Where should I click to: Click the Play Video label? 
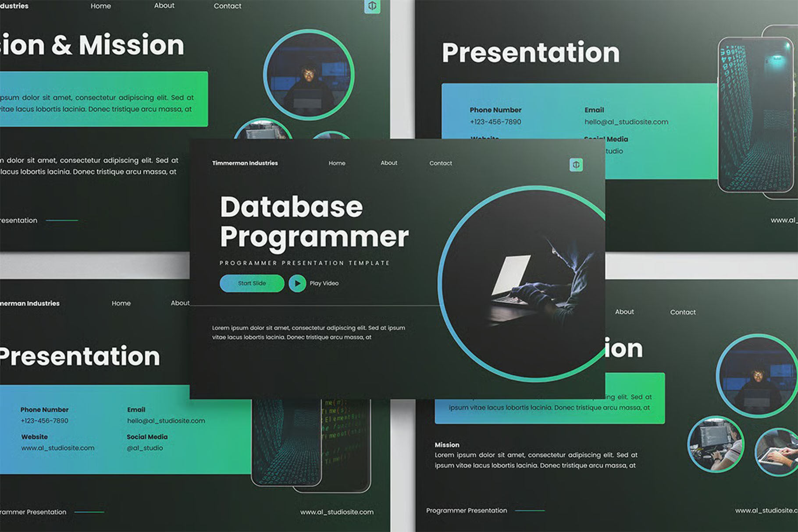[x=324, y=284]
